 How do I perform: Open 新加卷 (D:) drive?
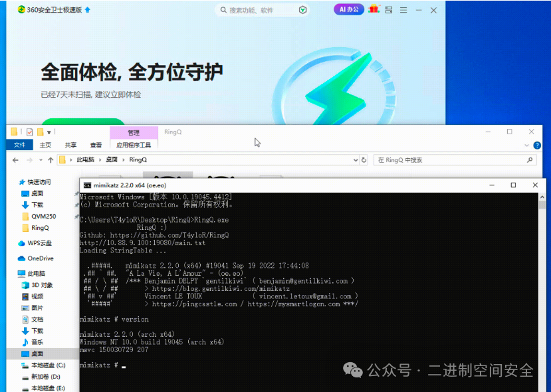click(41, 377)
